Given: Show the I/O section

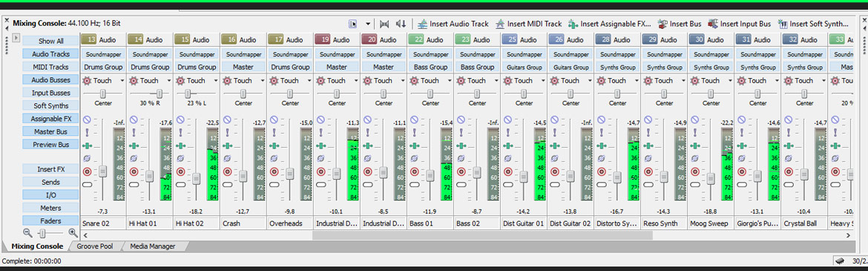Looking at the screenshot, I should pyautogui.click(x=51, y=195).
